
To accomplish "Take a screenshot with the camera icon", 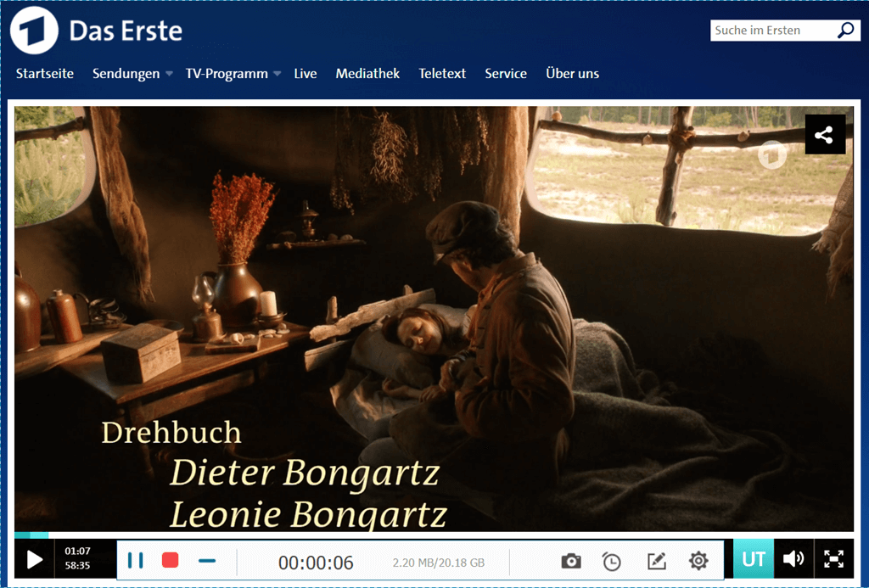I will point(571,562).
